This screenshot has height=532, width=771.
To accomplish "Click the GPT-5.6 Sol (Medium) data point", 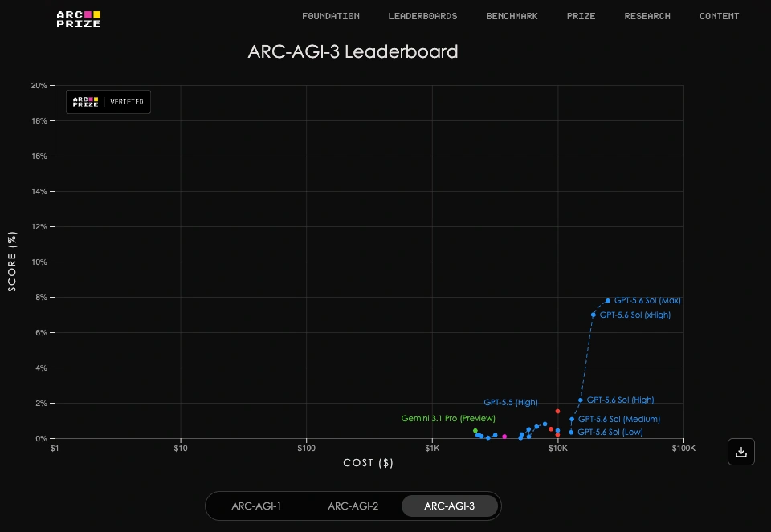I will tap(572, 420).
